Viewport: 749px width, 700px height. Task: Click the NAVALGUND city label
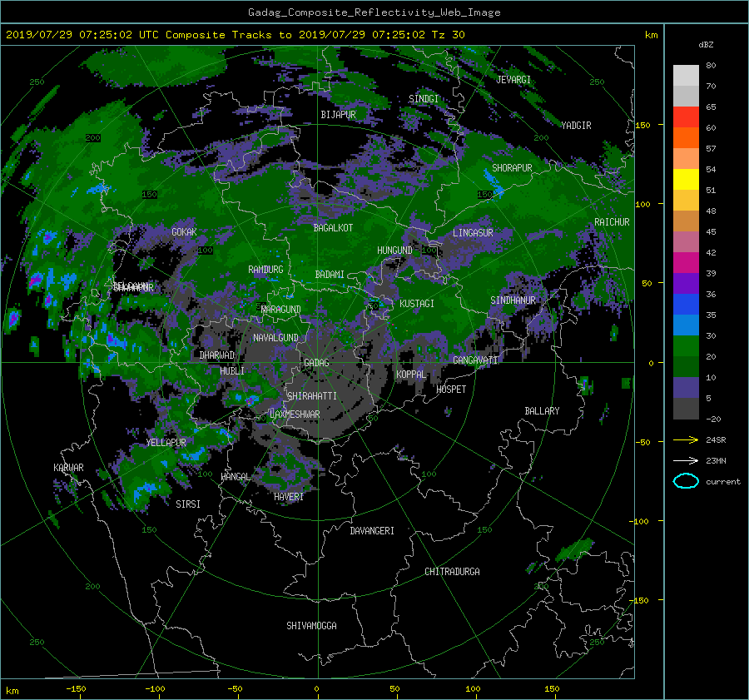[x=275, y=338]
